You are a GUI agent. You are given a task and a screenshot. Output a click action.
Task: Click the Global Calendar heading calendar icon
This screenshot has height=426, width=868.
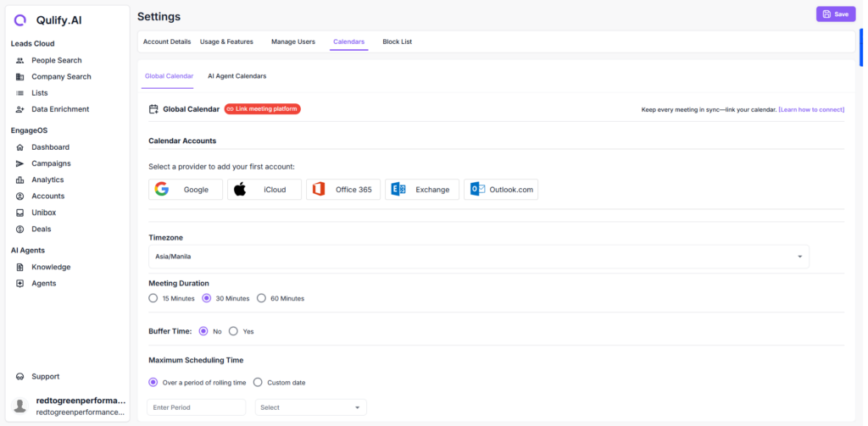(x=153, y=109)
